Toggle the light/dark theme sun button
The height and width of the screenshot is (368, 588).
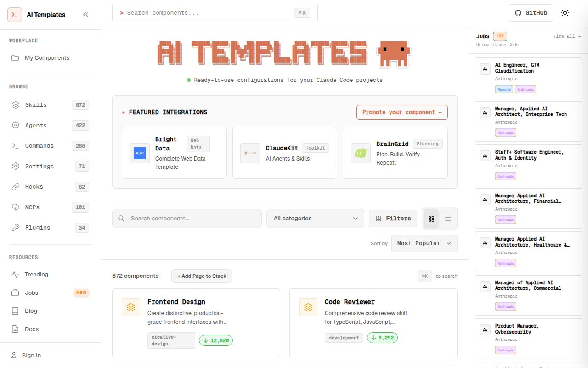click(565, 13)
